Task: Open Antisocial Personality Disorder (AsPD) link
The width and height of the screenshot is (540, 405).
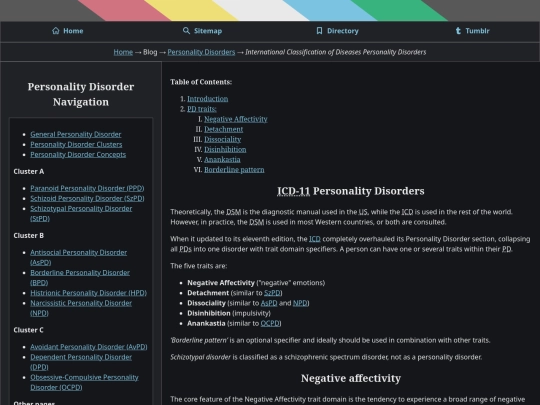Action: [x=79, y=257]
